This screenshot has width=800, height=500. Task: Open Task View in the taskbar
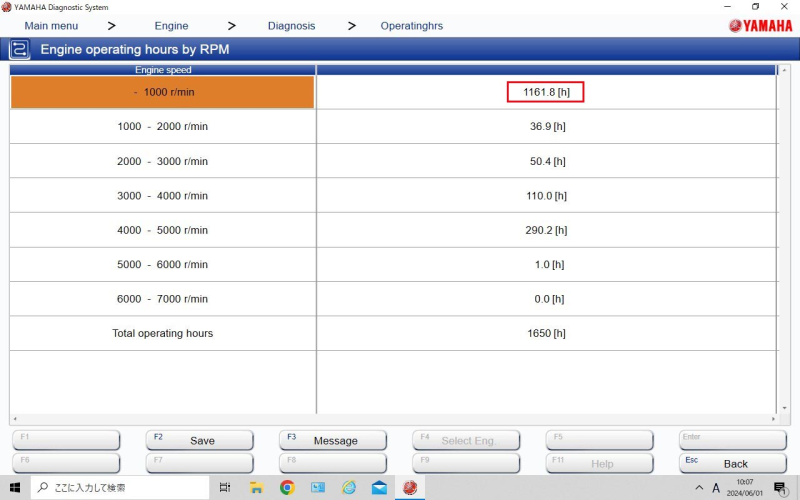click(225, 487)
